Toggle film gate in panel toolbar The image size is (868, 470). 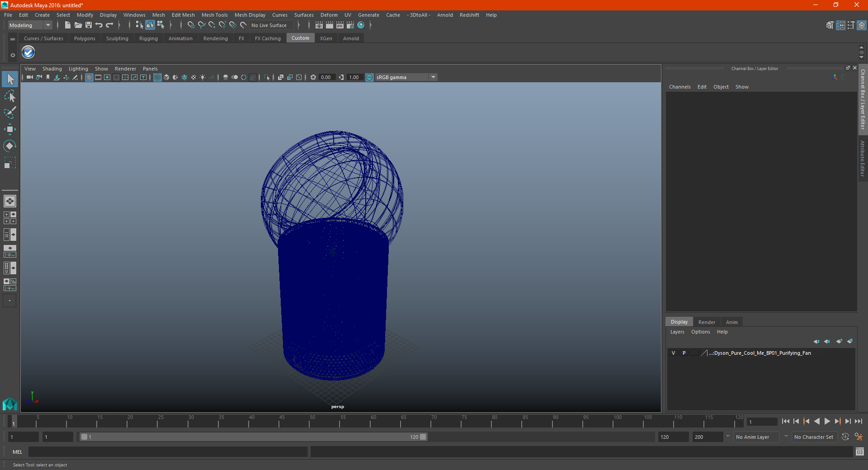[x=98, y=77]
